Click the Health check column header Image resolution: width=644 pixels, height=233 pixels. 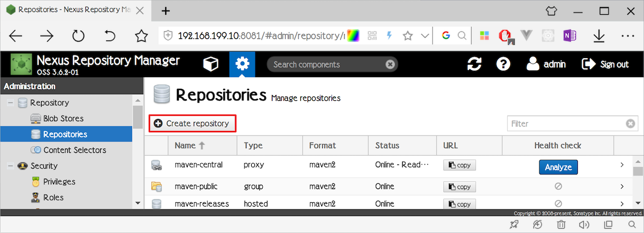[x=558, y=145]
